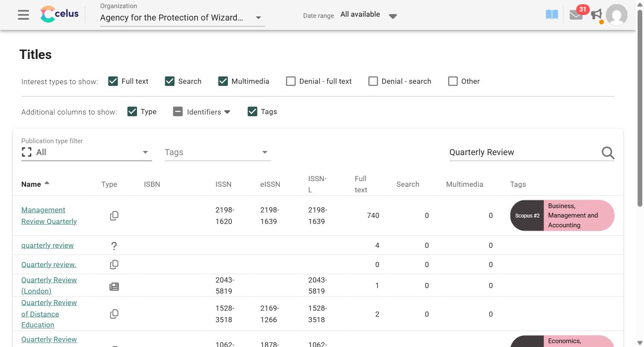Screen dimensions: 644x347
Task: Open the hamburger navigation menu
Action: click(x=23, y=15)
